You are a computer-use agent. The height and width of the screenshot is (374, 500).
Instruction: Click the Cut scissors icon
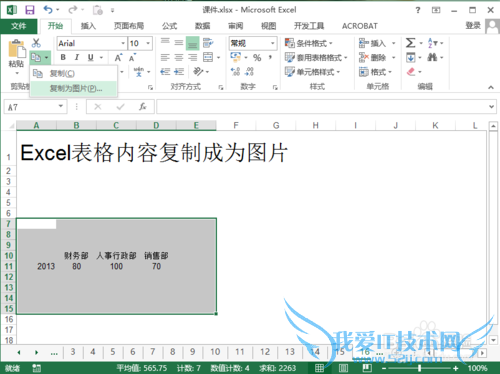pyautogui.click(x=36, y=43)
